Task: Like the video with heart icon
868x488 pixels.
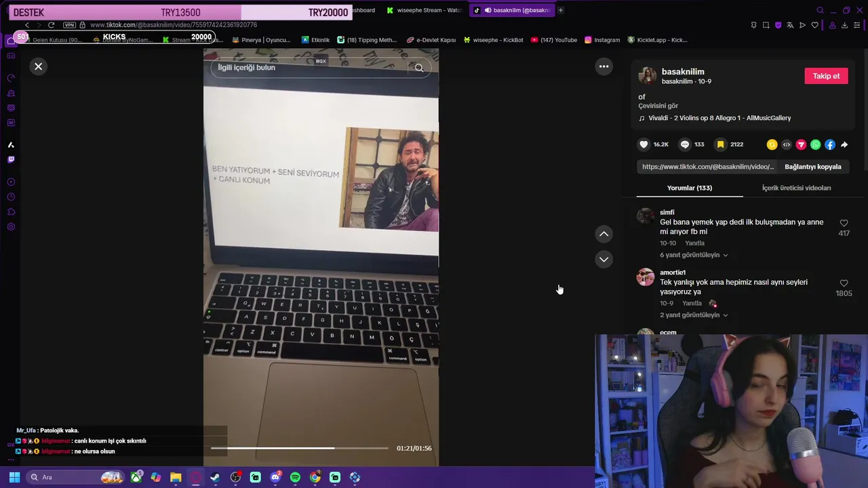Action: (644, 144)
